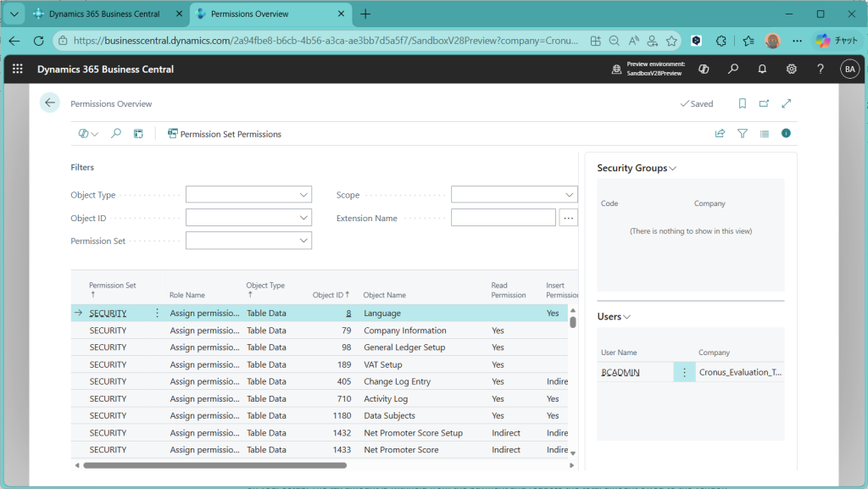Click the Extension Name input field

(x=503, y=218)
